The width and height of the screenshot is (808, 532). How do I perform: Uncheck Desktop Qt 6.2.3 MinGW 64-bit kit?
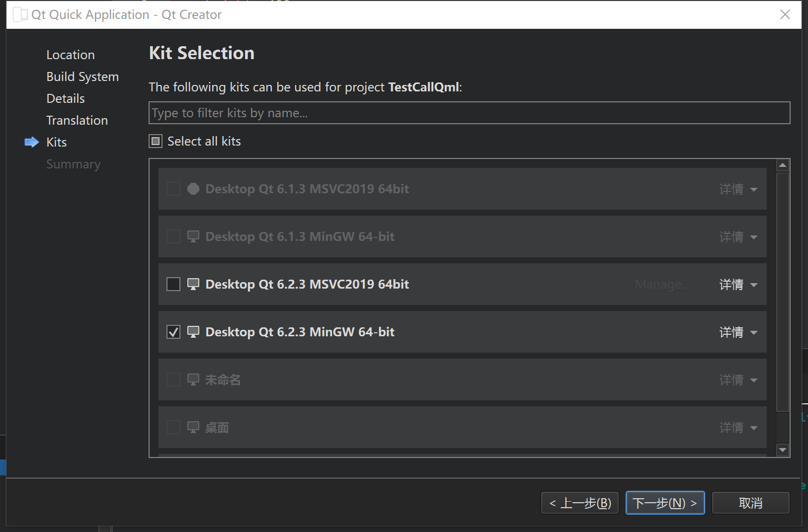[173, 331]
